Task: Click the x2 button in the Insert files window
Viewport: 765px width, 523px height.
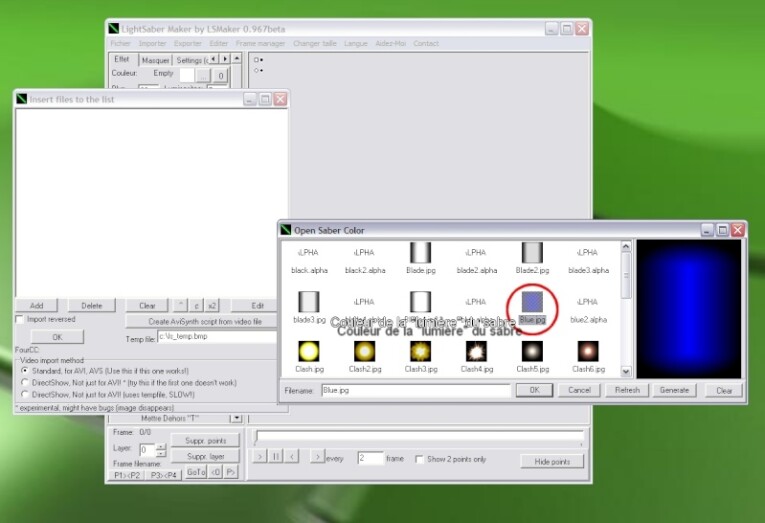Action: [212, 305]
